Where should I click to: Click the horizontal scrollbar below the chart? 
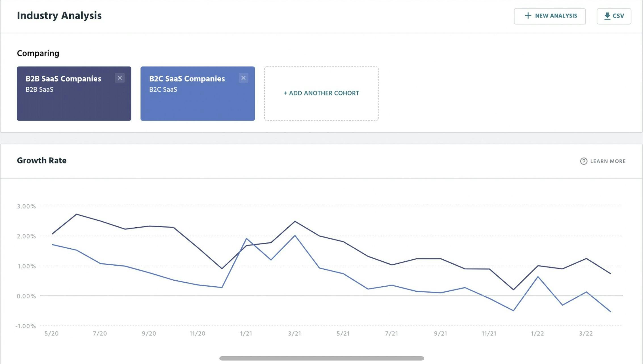321,358
